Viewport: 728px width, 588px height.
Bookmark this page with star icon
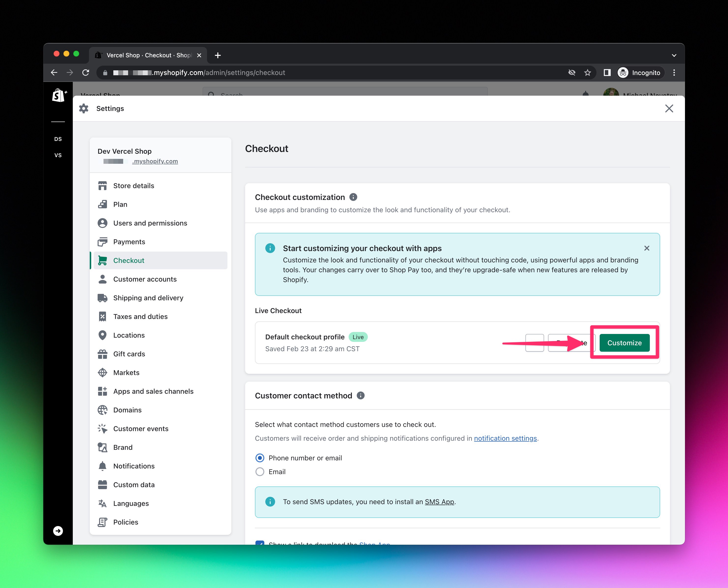pyautogui.click(x=587, y=73)
